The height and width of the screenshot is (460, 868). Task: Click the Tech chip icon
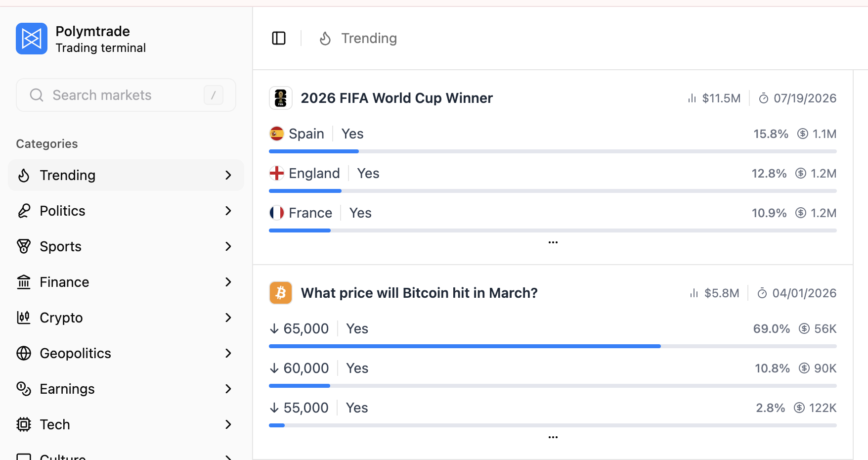pos(23,424)
